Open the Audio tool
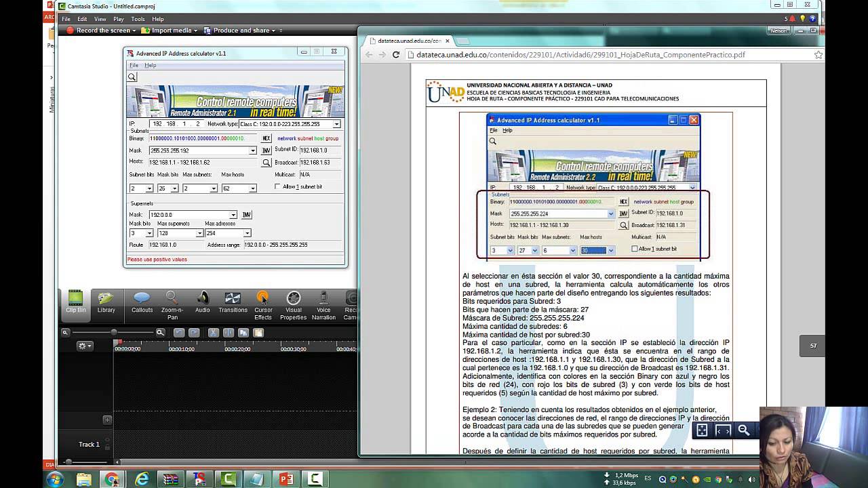The width and height of the screenshot is (868, 488). [x=203, y=303]
